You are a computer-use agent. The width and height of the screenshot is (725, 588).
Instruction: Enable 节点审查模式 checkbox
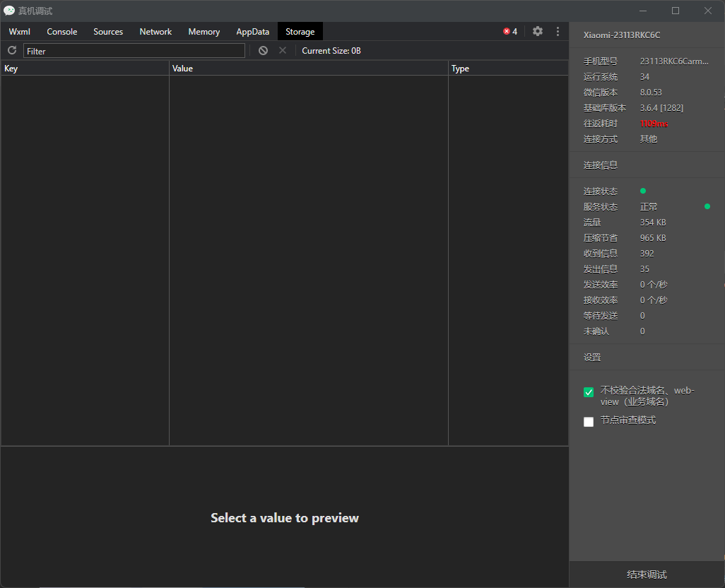tap(589, 422)
